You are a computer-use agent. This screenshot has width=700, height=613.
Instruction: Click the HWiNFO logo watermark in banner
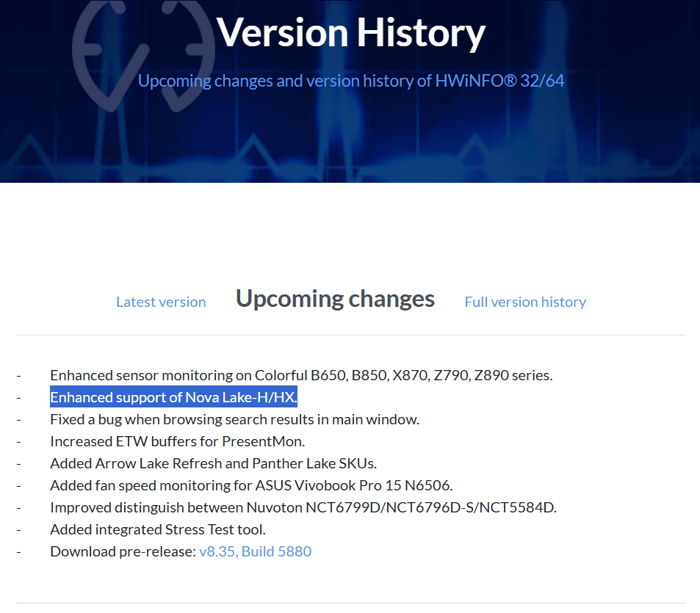142,56
